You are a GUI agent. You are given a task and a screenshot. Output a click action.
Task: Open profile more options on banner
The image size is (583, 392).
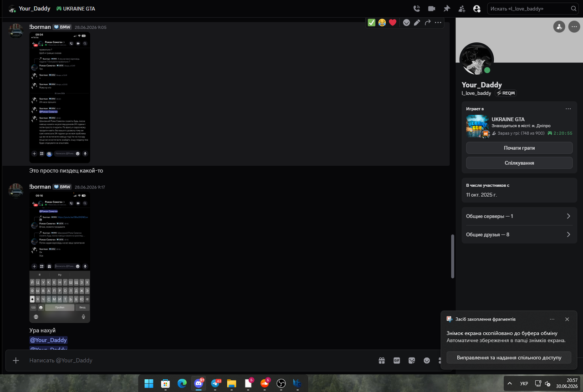click(573, 27)
